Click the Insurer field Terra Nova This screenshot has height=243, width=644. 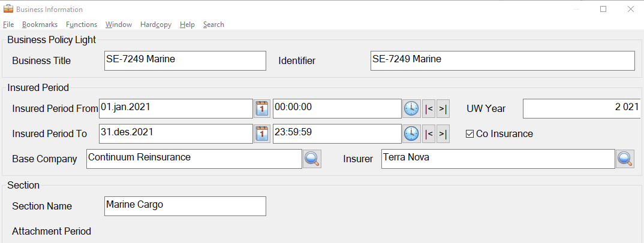498,159
